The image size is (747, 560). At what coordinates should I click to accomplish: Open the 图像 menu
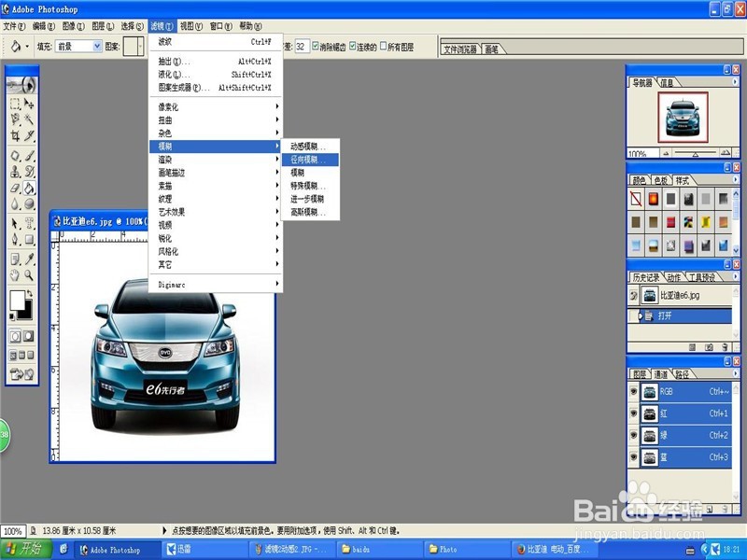pos(73,26)
